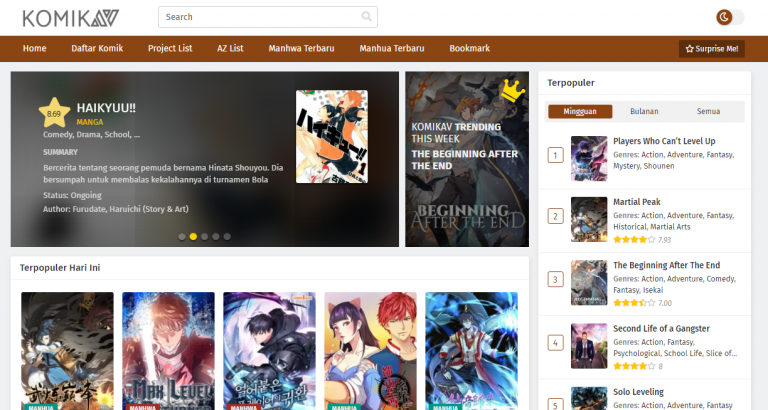The image size is (768, 410).
Task: Open the black-armored manhwa card
Action: 269,351
